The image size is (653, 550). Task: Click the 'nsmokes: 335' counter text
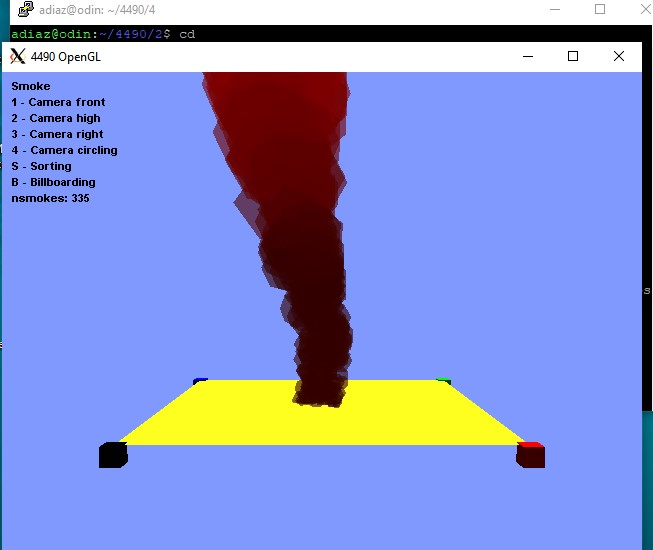coord(50,198)
